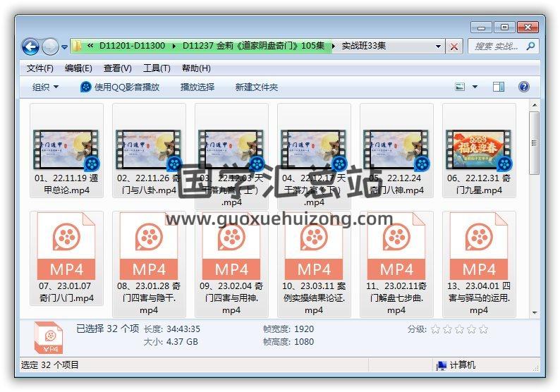
Task: Click the change view icon in toolbar
Action: coord(460,87)
